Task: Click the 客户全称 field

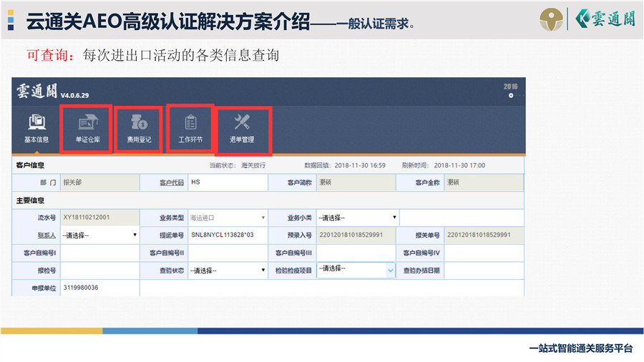Action: pos(484,182)
